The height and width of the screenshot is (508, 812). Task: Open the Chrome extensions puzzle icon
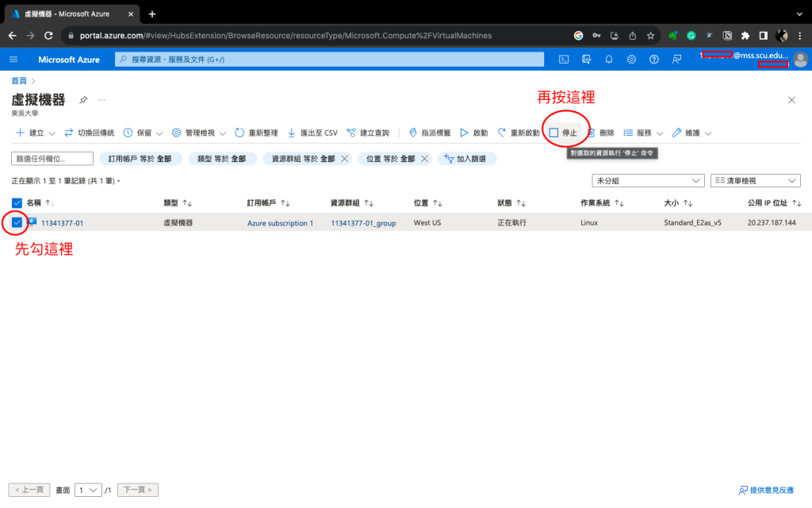tap(745, 36)
